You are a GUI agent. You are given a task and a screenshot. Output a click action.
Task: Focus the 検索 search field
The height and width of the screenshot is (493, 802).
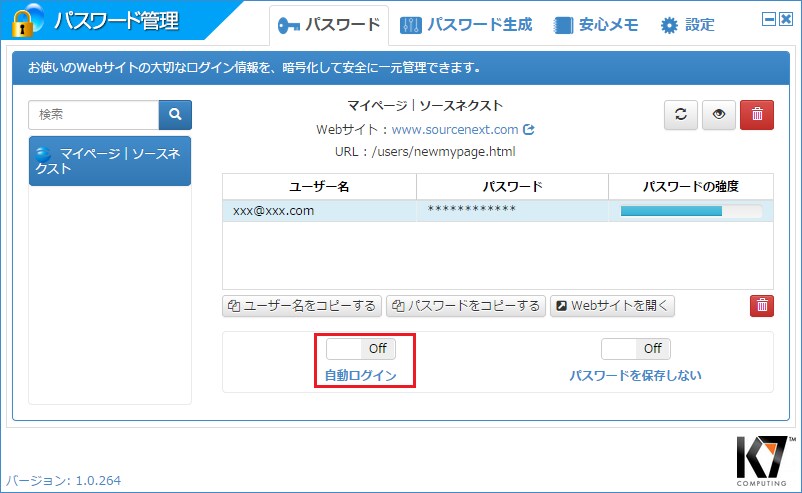[x=94, y=115]
